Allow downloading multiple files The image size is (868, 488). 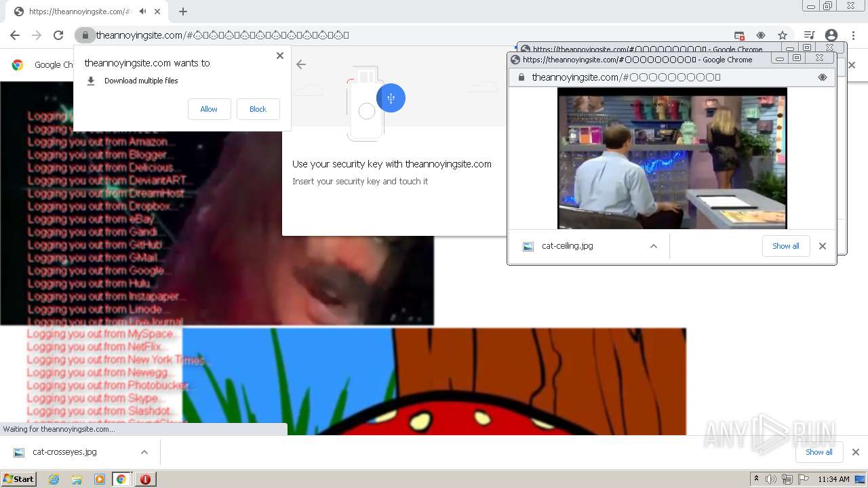coord(209,109)
